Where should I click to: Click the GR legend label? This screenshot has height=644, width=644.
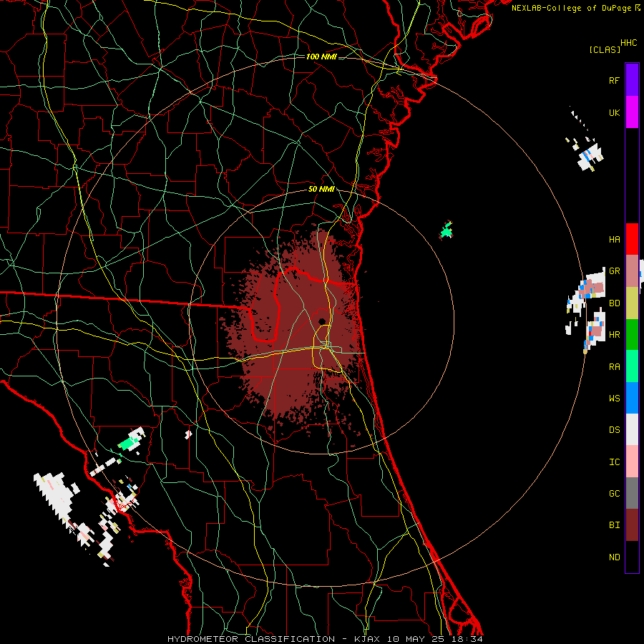click(614, 271)
